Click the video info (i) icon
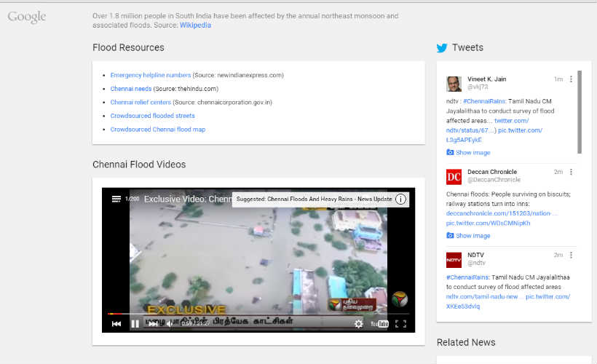This screenshot has width=597, height=364. click(400, 199)
